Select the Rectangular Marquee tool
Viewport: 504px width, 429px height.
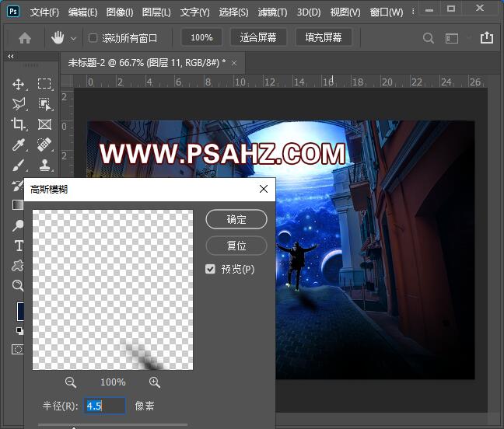44,84
